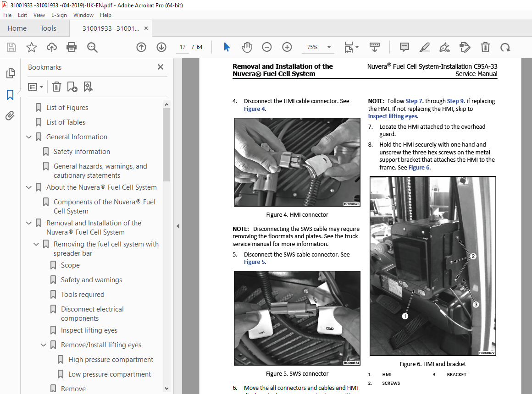Screen dimensions: 532x394
Task: Add to starred with the star icon
Action: click(x=32, y=47)
